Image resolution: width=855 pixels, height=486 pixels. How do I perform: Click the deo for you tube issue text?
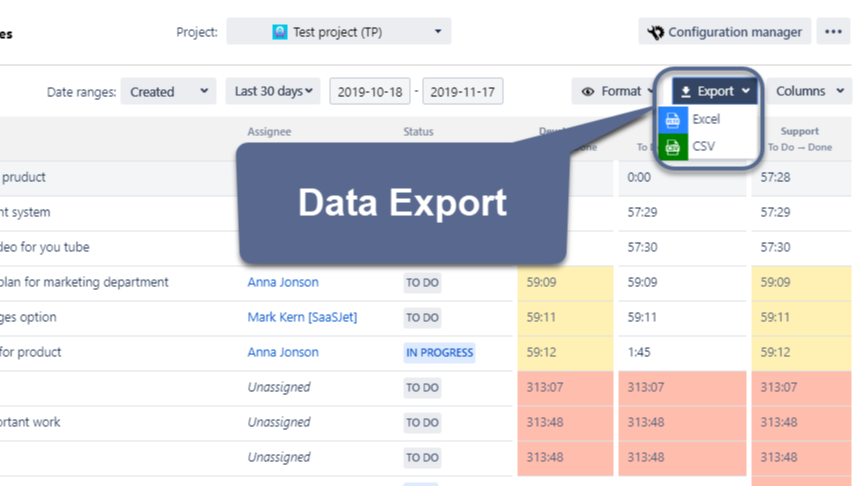(x=45, y=247)
